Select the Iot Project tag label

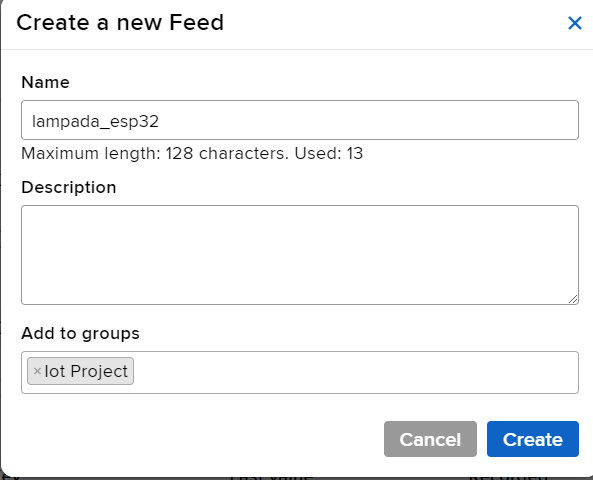pyautogui.click(x=86, y=371)
